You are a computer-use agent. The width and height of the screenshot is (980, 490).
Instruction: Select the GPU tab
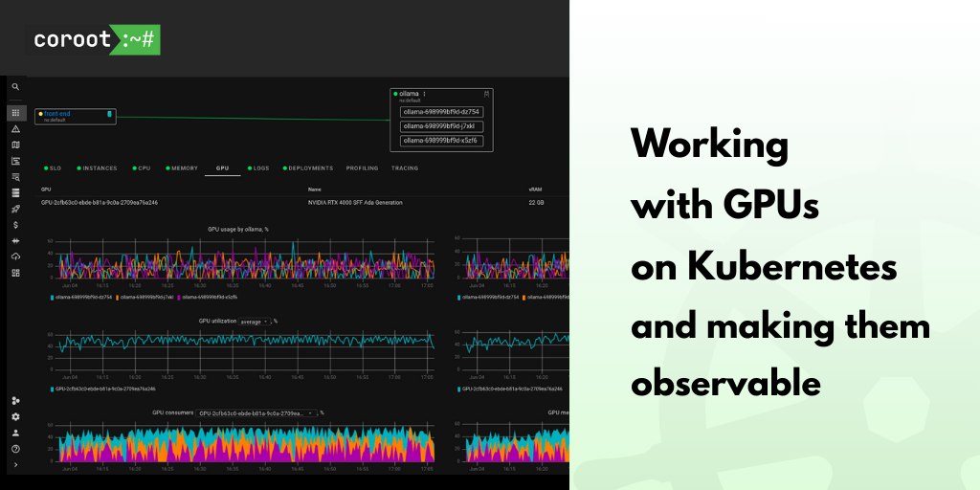point(222,168)
